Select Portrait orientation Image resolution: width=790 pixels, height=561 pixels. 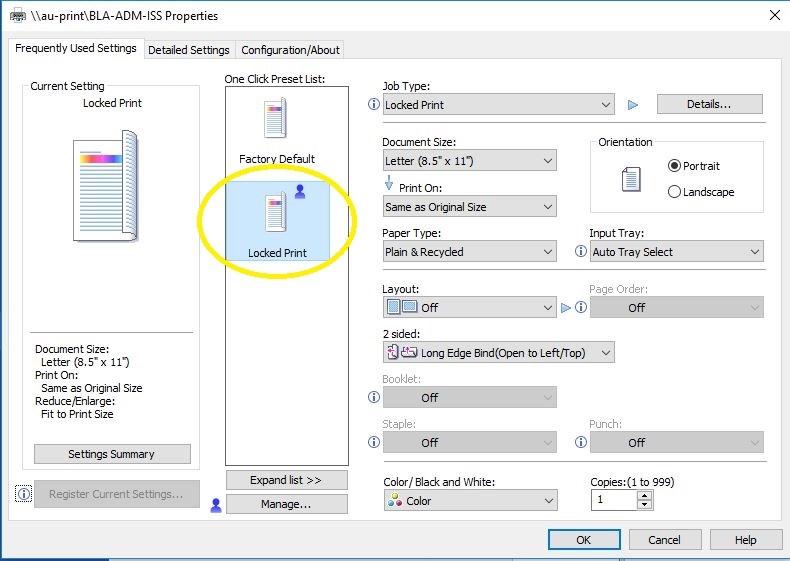coord(674,166)
